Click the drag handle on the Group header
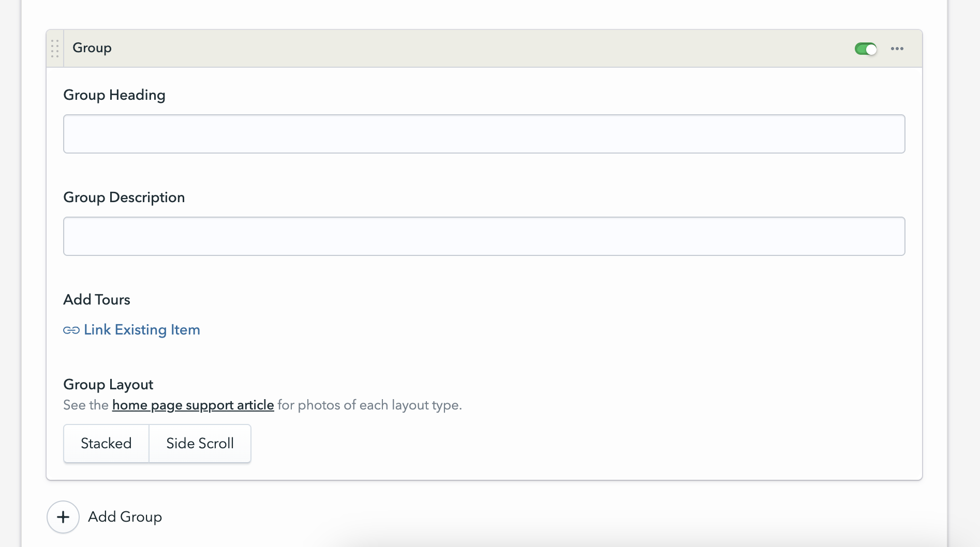This screenshot has width=980, height=547. pyautogui.click(x=55, y=48)
